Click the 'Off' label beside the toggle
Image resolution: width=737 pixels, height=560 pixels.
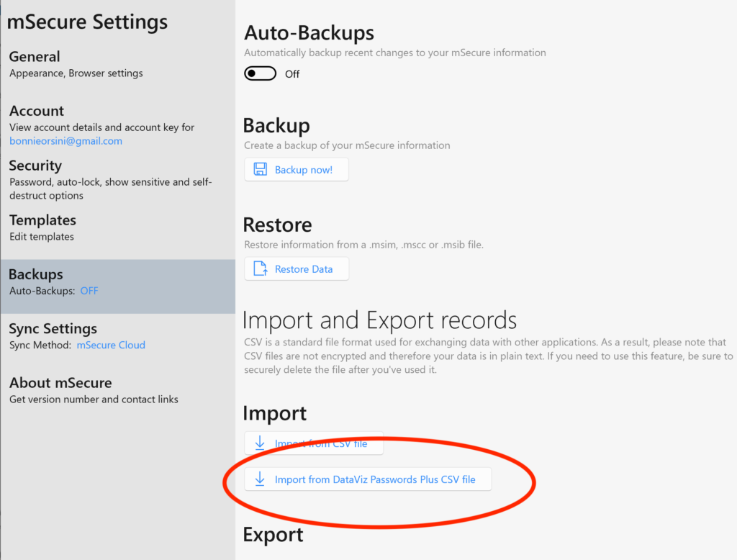click(x=292, y=74)
